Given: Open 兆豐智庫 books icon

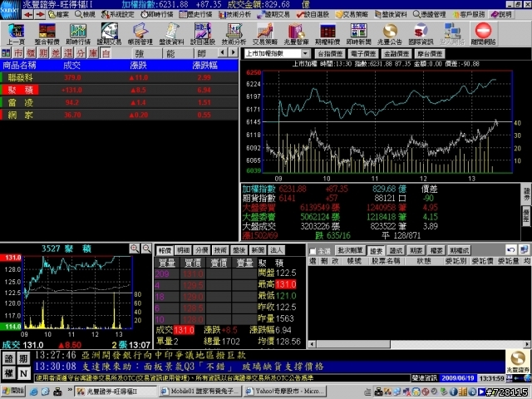Looking at the screenshot, I should click(x=296, y=34).
